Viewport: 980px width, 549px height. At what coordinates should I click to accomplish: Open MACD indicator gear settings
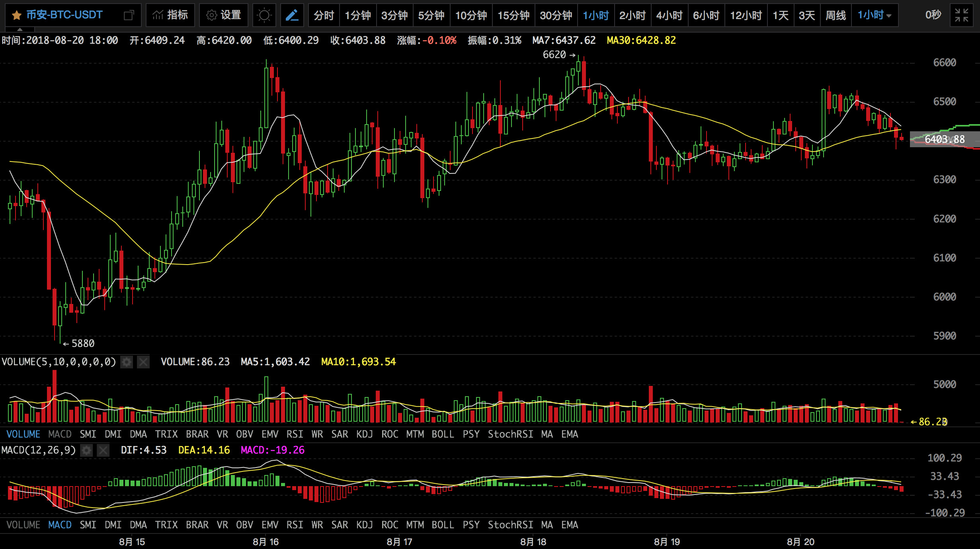tap(86, 450)
